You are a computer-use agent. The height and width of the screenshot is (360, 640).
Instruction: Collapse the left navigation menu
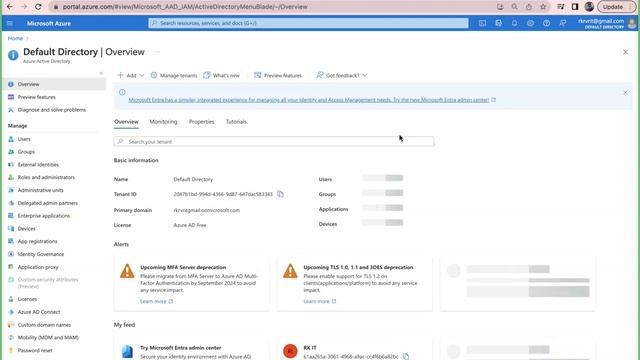point(101,73)
